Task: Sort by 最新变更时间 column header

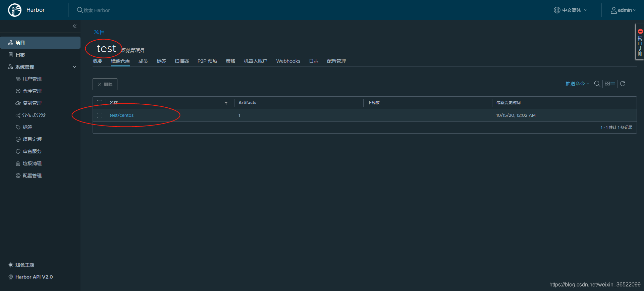Action: pos(508,103)
